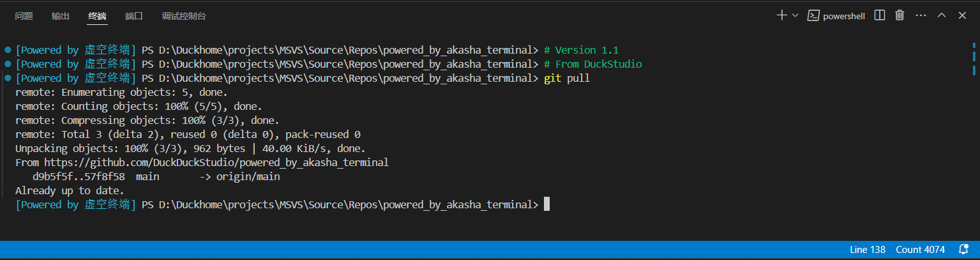Open the three-dot more actions menu
Image resolution: width=980 pixels, height=260 pixels.
[920, 15]
